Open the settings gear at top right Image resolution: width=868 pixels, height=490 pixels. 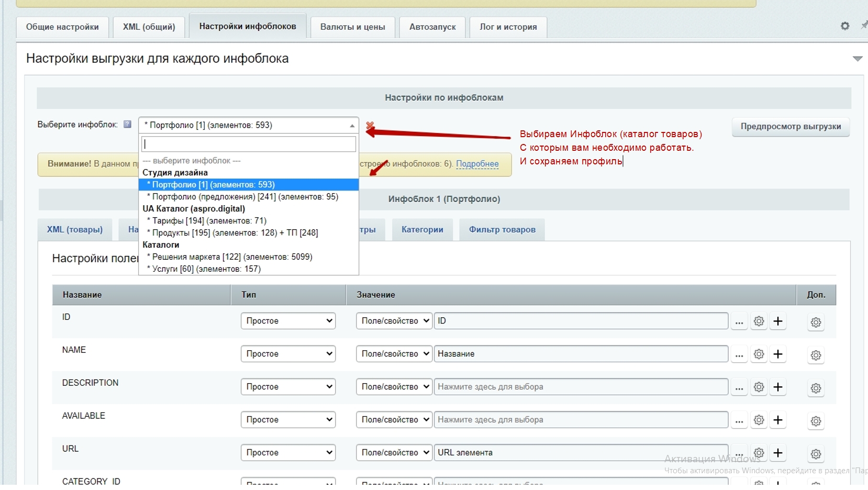845,26
